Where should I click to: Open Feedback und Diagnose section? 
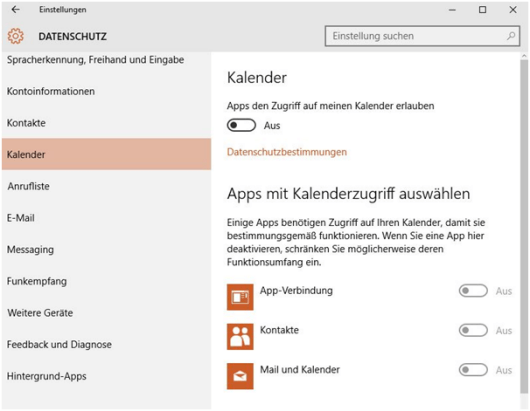point(106,344)
